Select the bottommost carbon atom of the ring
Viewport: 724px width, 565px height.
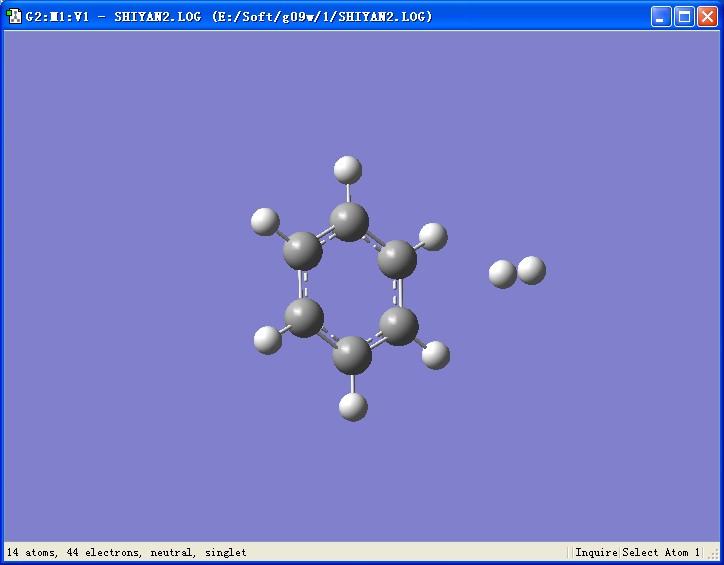352,355
